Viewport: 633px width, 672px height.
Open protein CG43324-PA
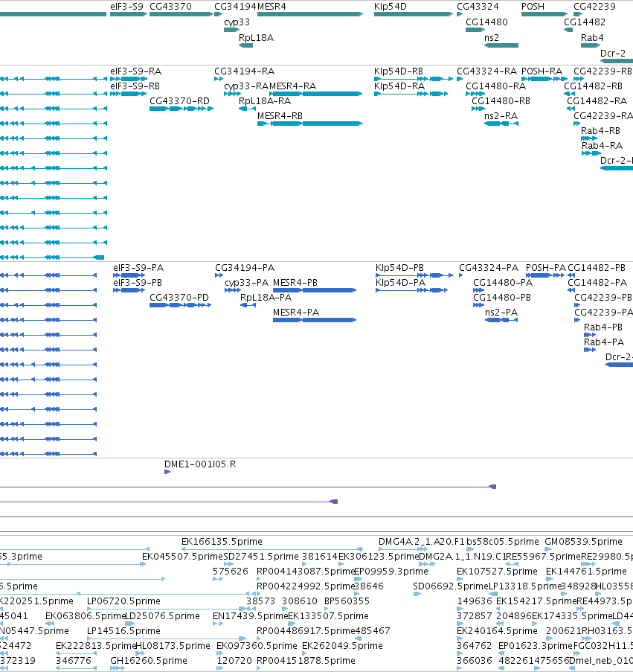(x=461, y=275)
